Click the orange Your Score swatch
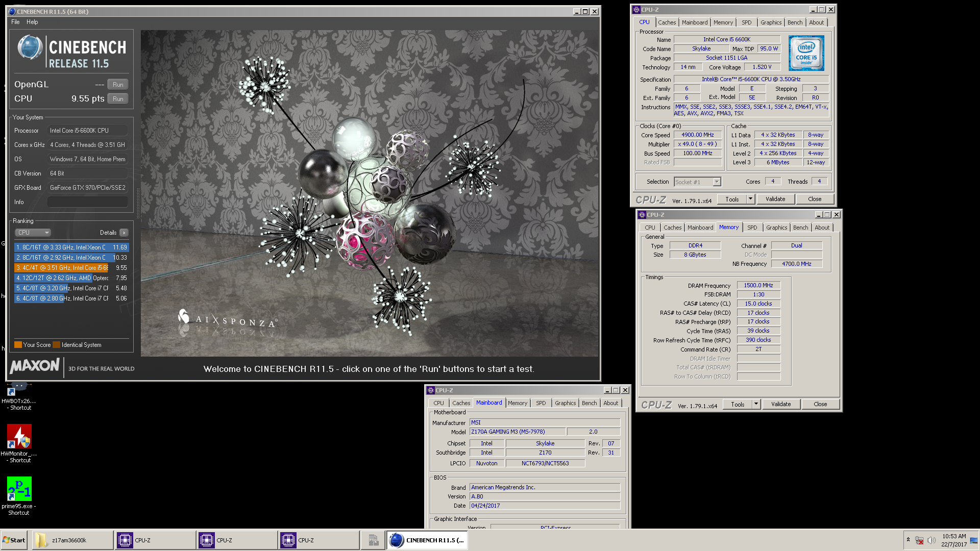Image resolution: width=980 pixels, height=551 pixels. click(18, 345)
